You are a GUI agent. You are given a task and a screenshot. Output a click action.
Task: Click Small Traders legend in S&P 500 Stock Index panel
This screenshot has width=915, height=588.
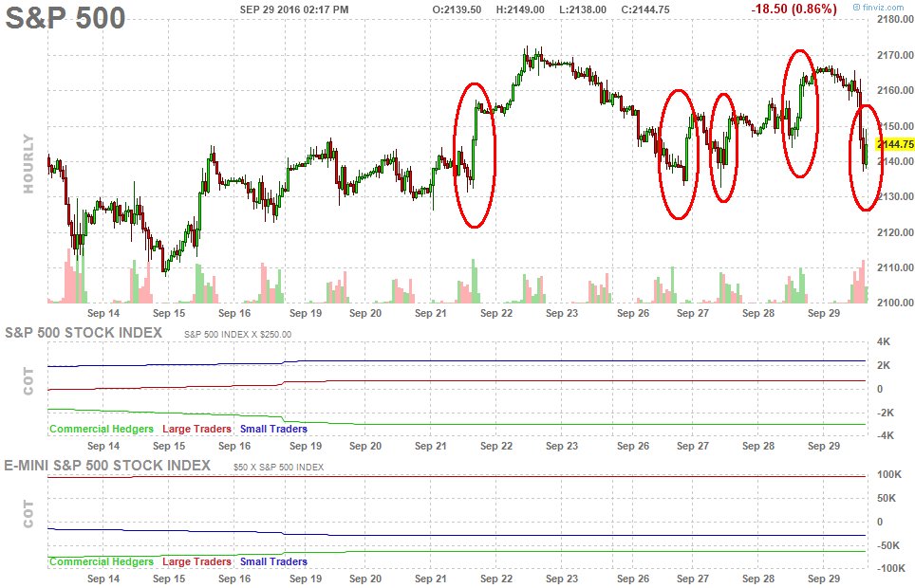pos(273,429)
